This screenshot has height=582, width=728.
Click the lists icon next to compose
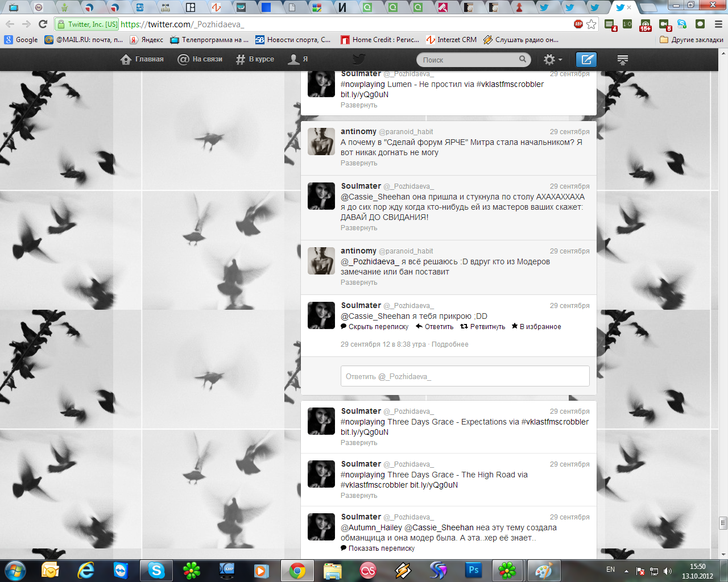pos(623,59)
